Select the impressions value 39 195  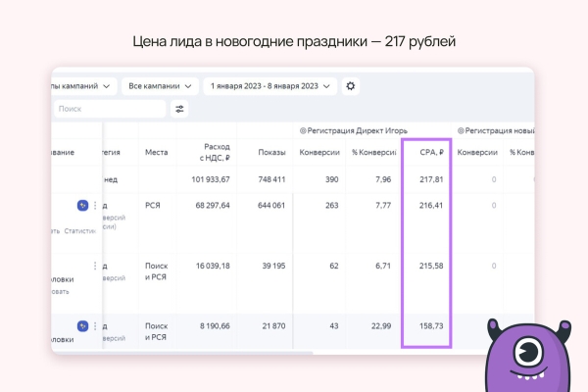pos(273,266)
